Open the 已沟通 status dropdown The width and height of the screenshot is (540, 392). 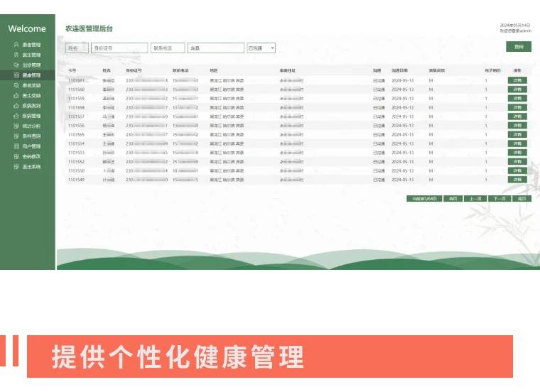coord(261,48)
